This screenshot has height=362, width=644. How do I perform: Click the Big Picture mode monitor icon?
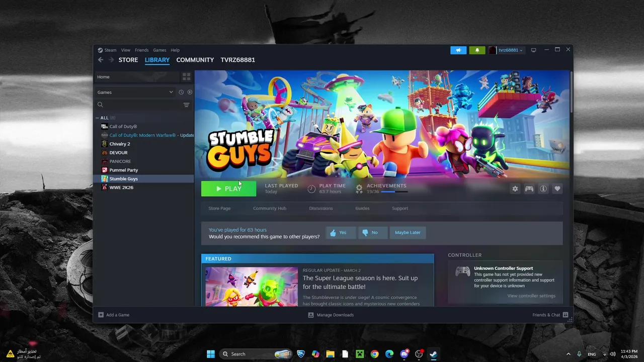coord(534,50)
